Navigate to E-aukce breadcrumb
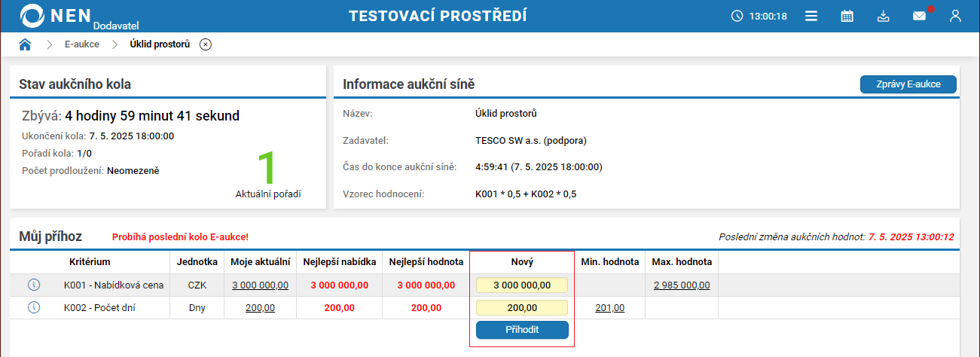The image size is (980, 357). pos(81,44)
